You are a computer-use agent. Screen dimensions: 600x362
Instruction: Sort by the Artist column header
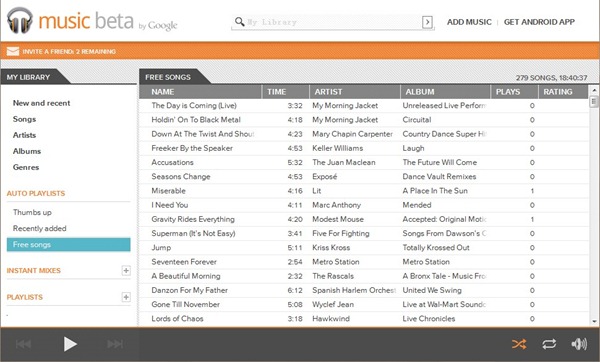click(355, 92)
